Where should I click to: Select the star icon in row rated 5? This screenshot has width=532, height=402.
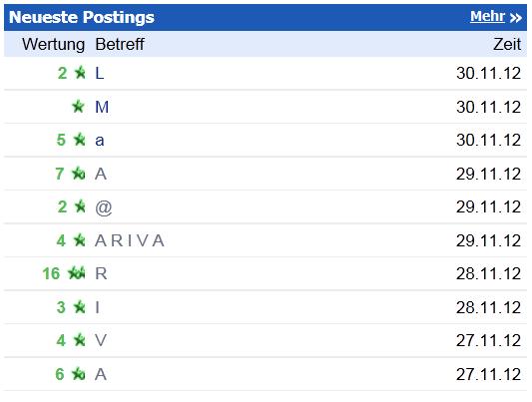[x=80, y=140]
